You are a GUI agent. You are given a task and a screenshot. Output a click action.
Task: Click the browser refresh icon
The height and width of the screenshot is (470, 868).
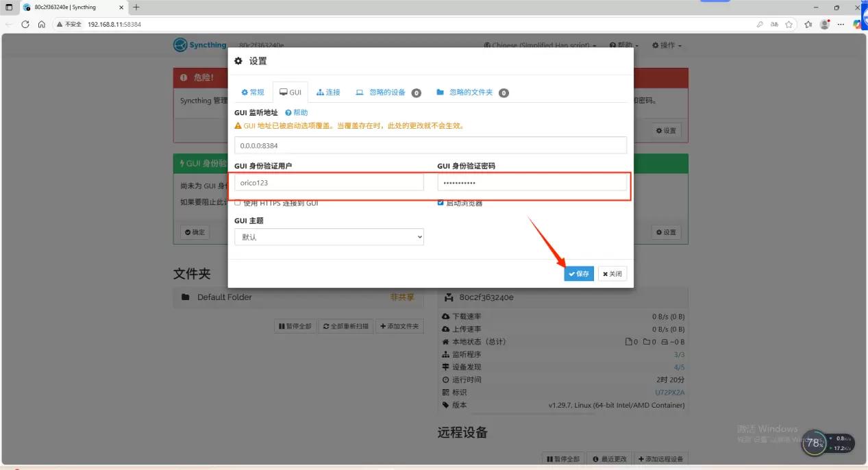[x=25, y=24]
